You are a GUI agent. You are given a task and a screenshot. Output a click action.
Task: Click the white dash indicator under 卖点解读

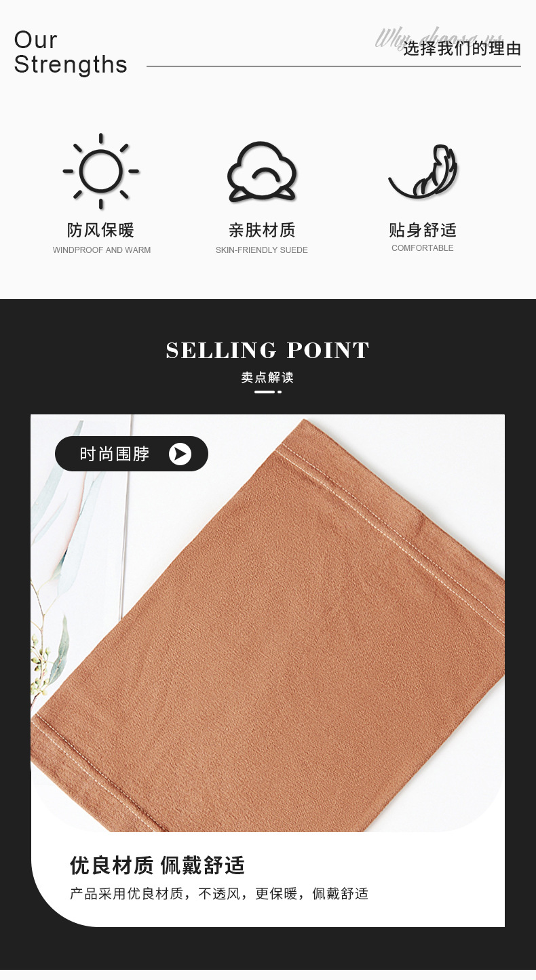pos(268,392)
